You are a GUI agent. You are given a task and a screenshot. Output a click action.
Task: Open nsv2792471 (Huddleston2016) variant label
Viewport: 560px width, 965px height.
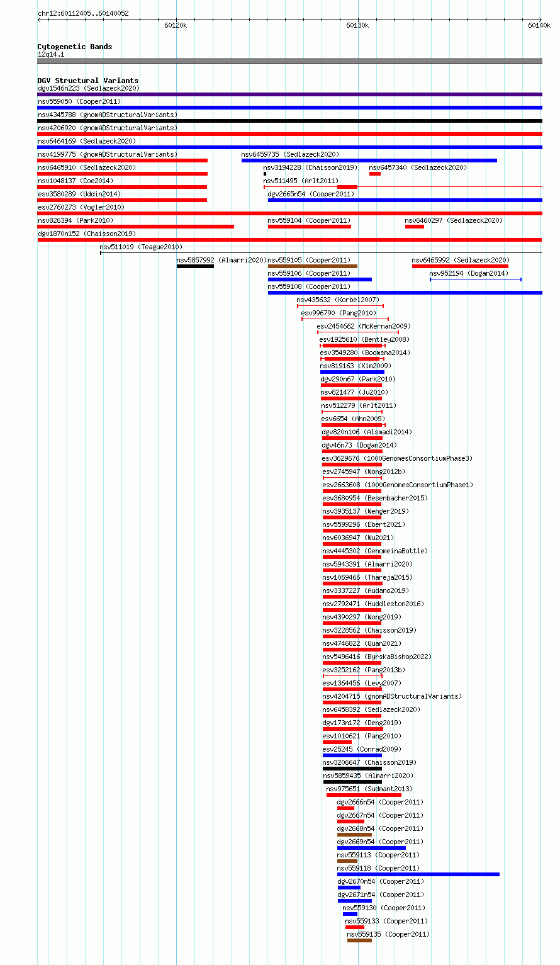click(373, 604)
